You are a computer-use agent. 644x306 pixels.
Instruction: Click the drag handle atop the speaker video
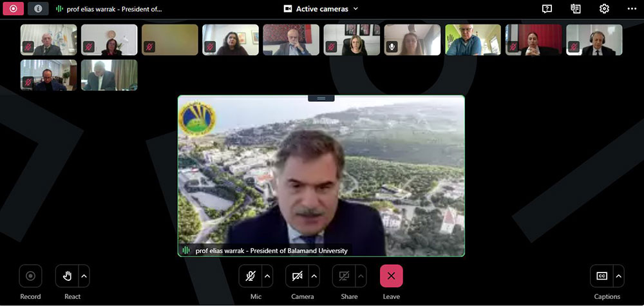(x=321, y=99)
